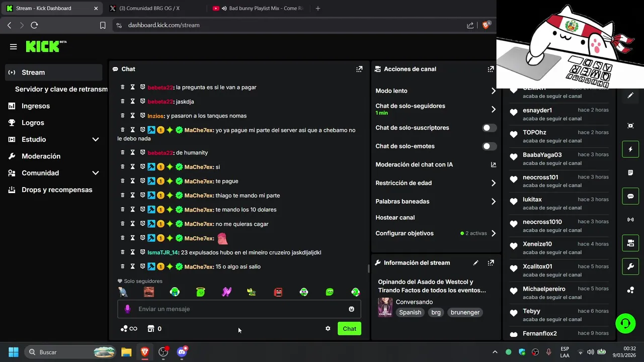Open Configurar objetivos with 2 activas
The image size is (644, 362).
click(436, 233)
